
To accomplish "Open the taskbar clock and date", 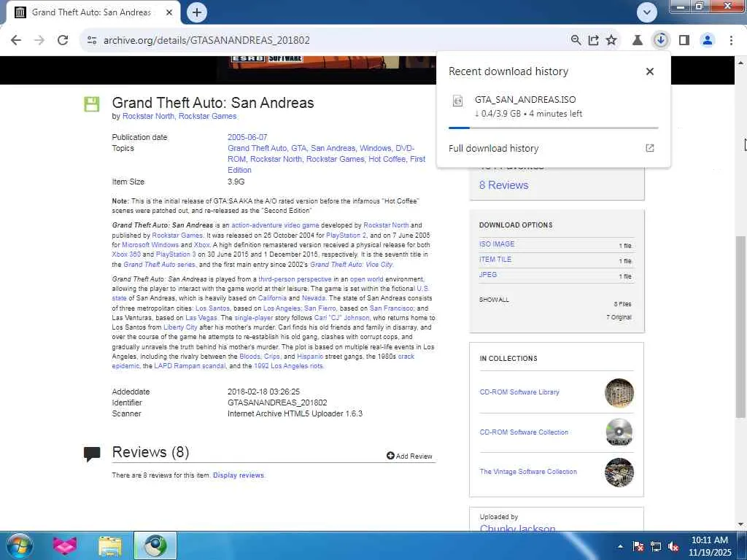I will coord(710,546).
